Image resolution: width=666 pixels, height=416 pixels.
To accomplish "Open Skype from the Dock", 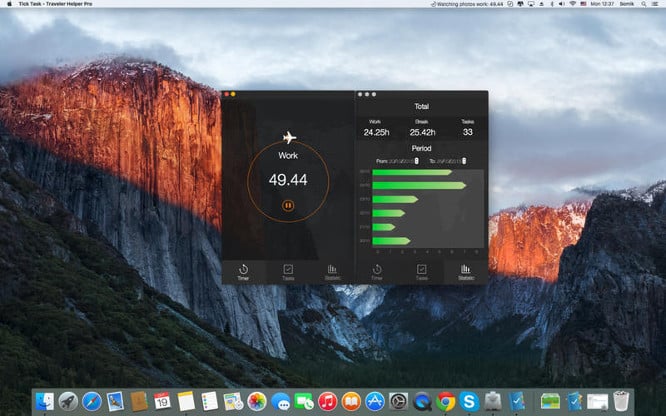I will point(469,401).
